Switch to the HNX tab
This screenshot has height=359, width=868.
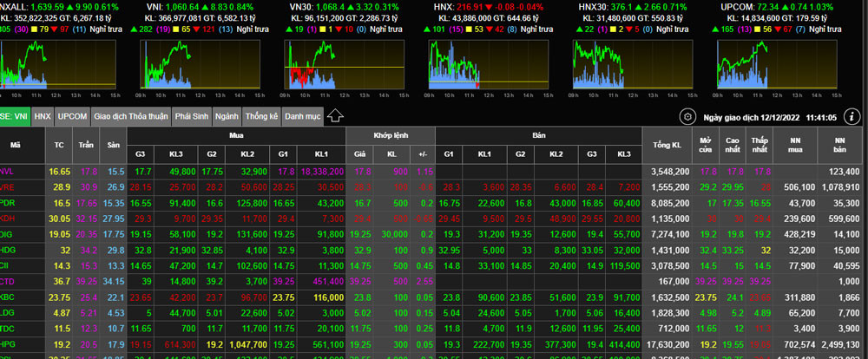point(43,115)
